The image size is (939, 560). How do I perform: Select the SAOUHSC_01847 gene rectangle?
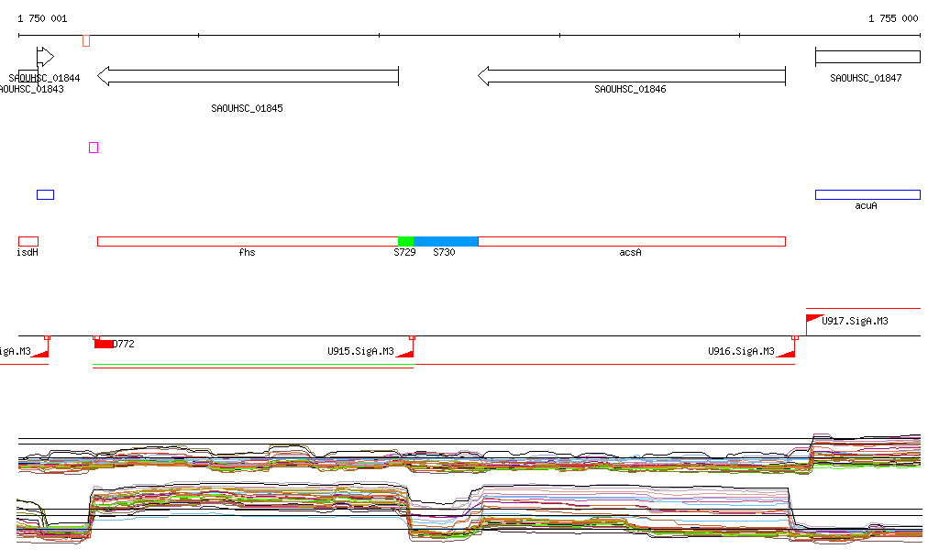point(867,57)
